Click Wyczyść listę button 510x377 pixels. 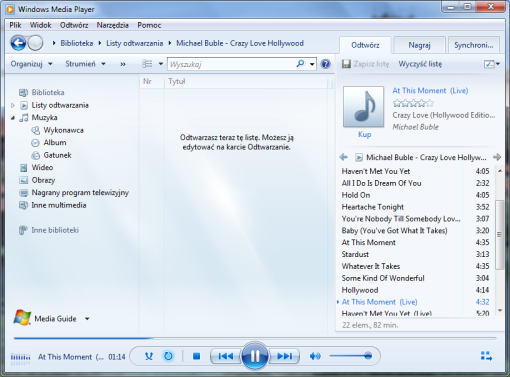(x=420, y=64)
